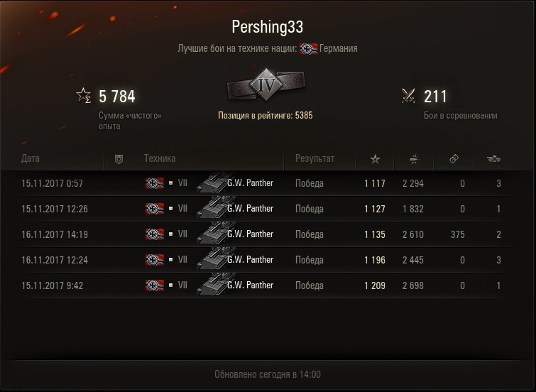Click the rating position 5385 text
The height and width of the screenshot is (392, 536).
[x=266, y=116]
